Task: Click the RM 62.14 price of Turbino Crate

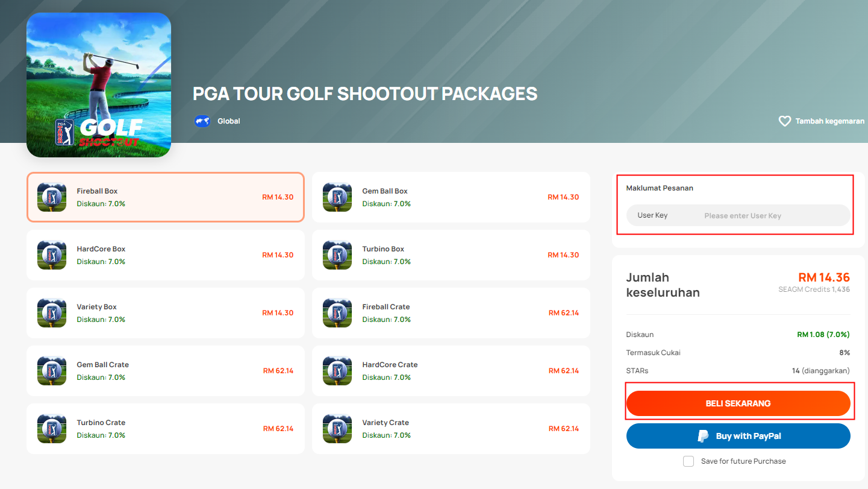Action: tap(278, 429)
